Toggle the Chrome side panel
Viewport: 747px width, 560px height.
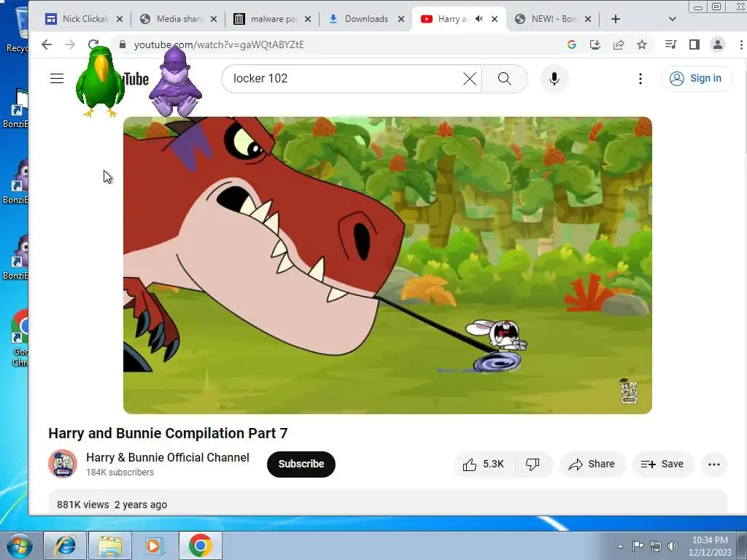(x=694, y=44)
